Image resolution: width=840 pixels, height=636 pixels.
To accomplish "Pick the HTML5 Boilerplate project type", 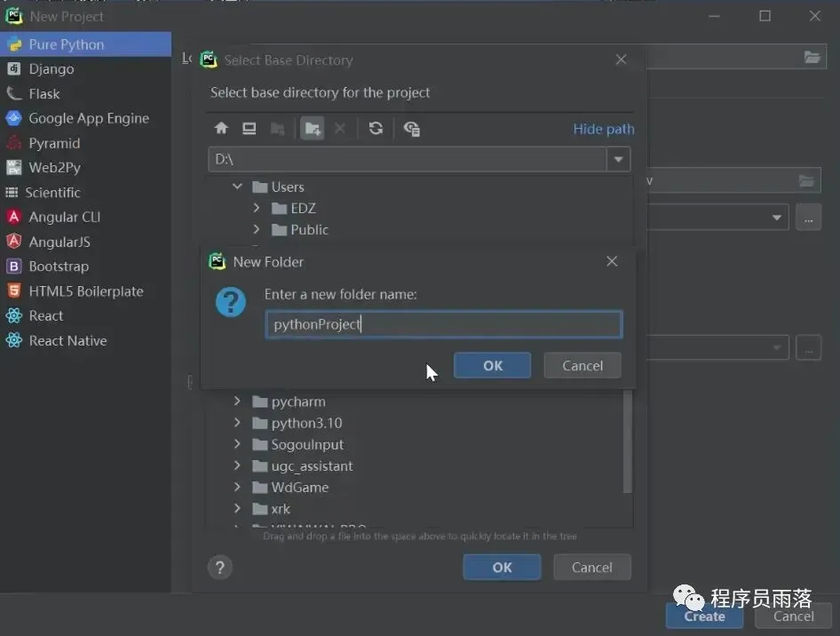I will pos(86,291).
